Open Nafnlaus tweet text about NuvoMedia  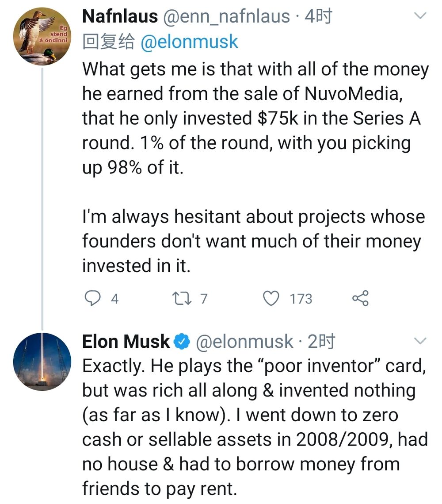coord(255,167)
